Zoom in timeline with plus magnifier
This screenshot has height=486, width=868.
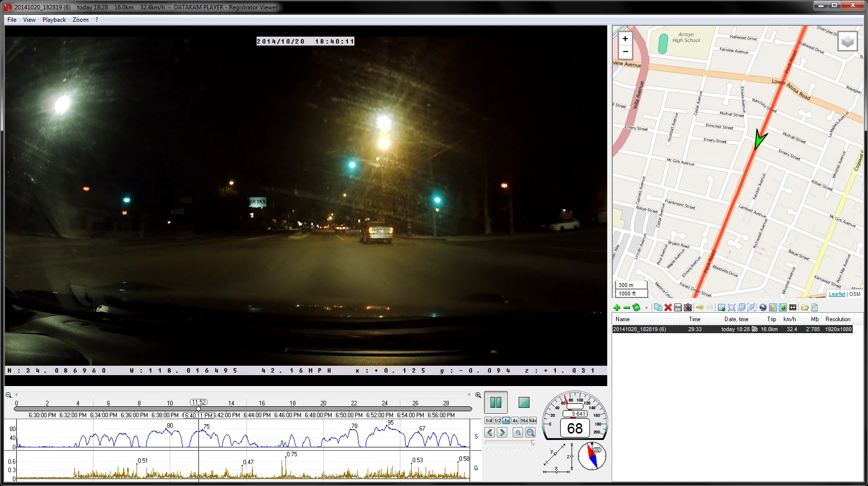(478, 395)
